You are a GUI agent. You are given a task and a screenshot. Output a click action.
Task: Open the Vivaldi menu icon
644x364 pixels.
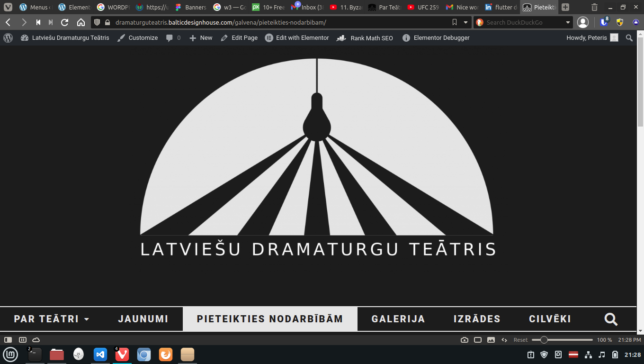point(8,7)
